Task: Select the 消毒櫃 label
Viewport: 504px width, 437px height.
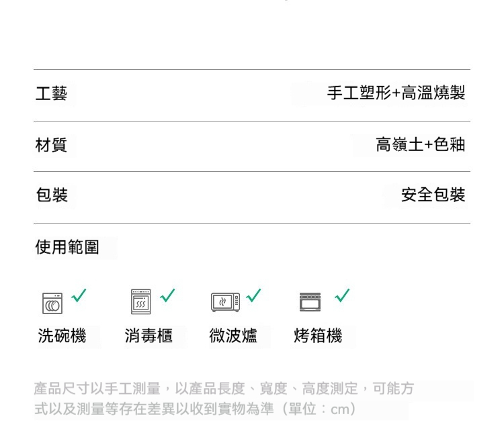Action: (x=149, y=336)
